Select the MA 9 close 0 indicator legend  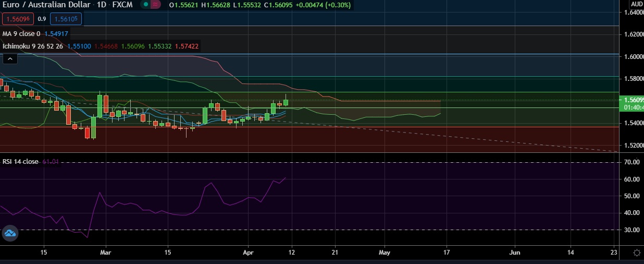(22, 33)
